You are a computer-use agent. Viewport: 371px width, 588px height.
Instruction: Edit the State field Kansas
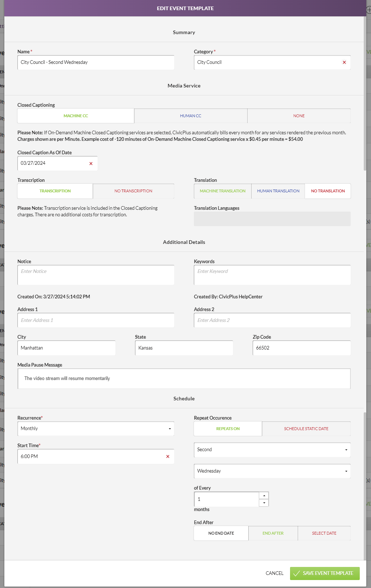184,348
